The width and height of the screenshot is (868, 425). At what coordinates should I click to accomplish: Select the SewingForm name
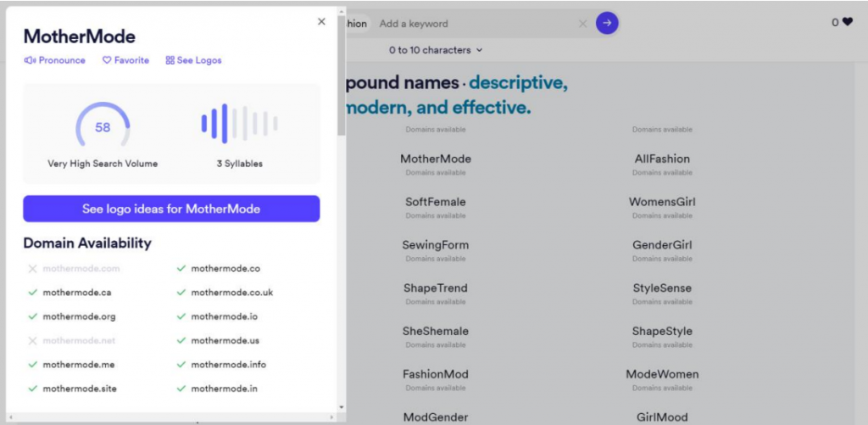[436, 245]
